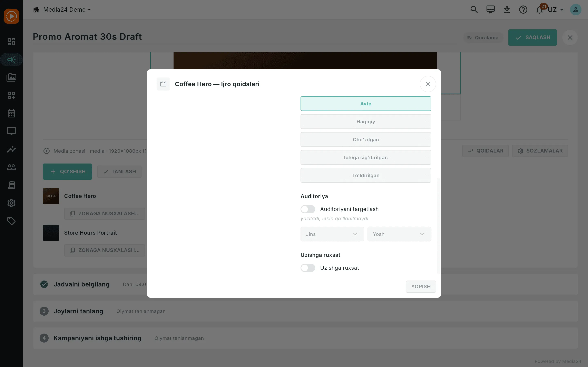The height and width of the screenshot is (367, 588).
Task: Toggle the Uzishga ruxsat switch
Action: pos(308,268)
